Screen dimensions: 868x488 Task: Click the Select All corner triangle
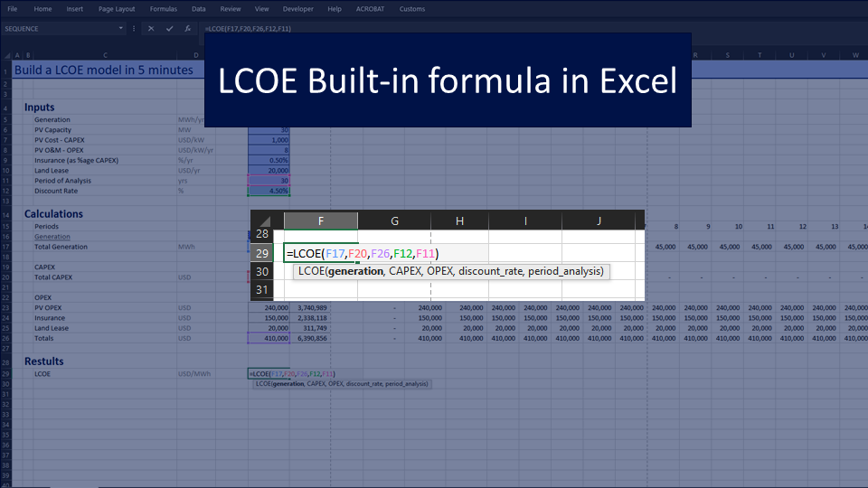pyautogui.click(x=7, y=55)
